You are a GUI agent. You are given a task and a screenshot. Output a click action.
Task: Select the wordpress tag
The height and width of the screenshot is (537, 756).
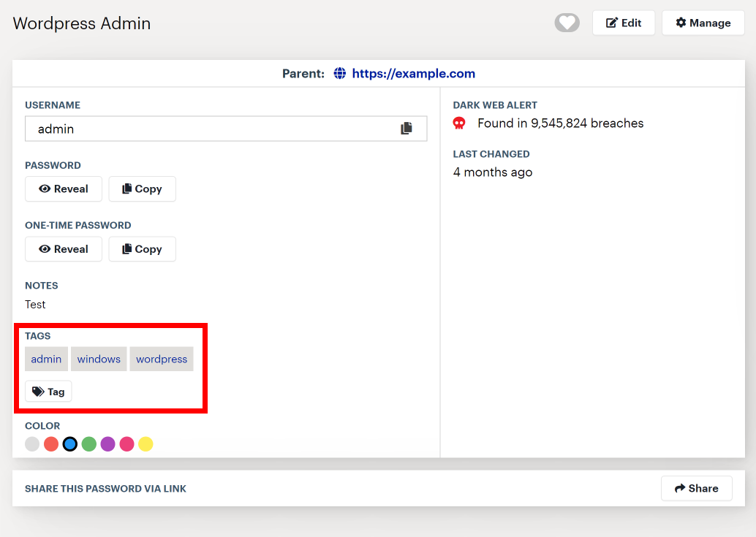[x=161, y=359]
